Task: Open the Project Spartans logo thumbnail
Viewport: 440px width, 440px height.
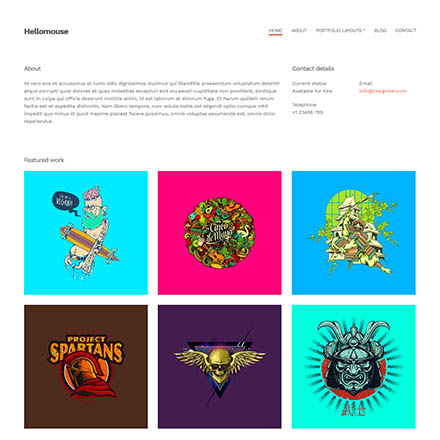Action: click(86, 366)
